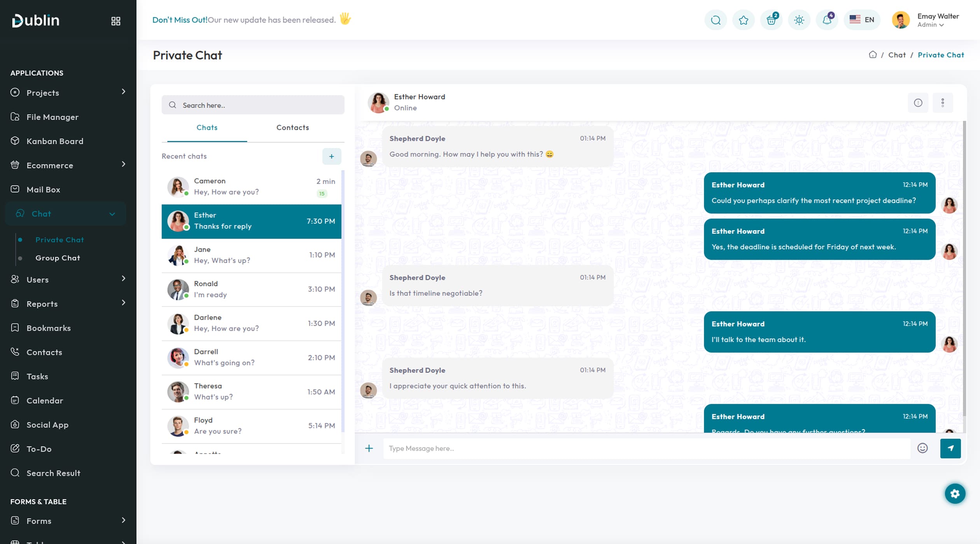Viewport: 980px width, 544px height.
Task: Select Group Chat in the sidebar submenu
Action: 58,258
